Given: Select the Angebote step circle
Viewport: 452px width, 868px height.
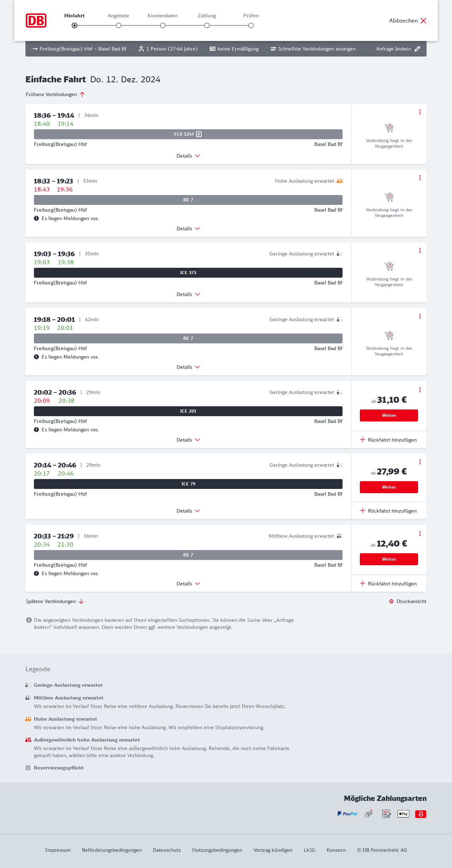Looking at the screenshot, I should click(119, 25).
